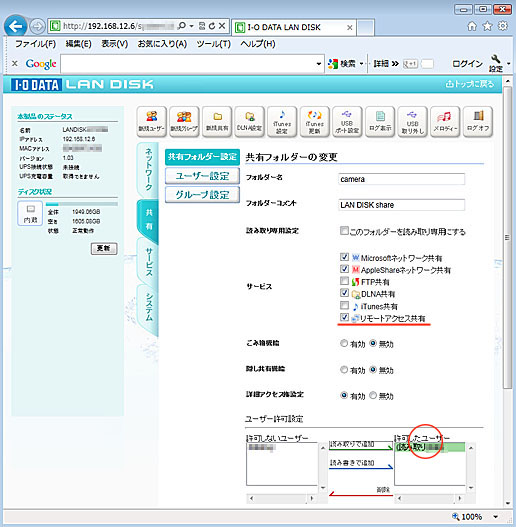Click the グループ設定 button
The height and width of the screenshot is (527, 516).
[202, 195]
